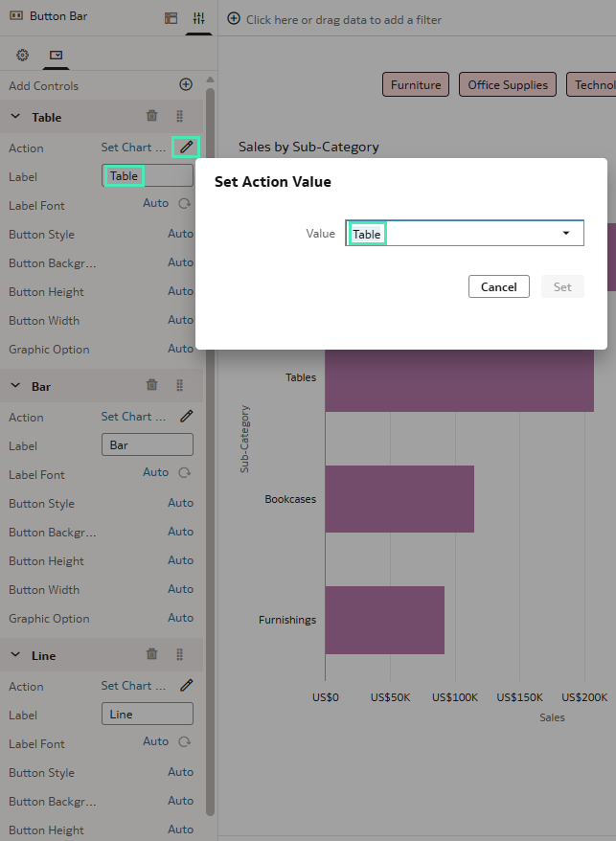Open the Value dropdown in Set Action Value
The height and width of the screenshot is (841, 616).
(x=565, y=234)
